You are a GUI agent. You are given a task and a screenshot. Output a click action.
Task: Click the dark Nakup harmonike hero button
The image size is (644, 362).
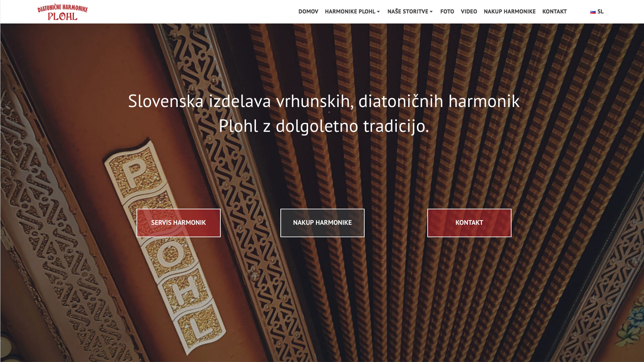[x=322, y=223]
